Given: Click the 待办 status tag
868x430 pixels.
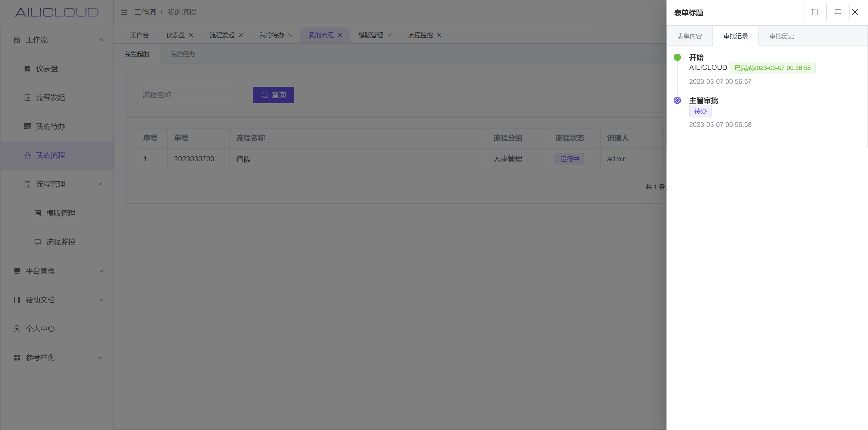Looking at the screenshot, I should pyautogui.click(x=700, y=111).
